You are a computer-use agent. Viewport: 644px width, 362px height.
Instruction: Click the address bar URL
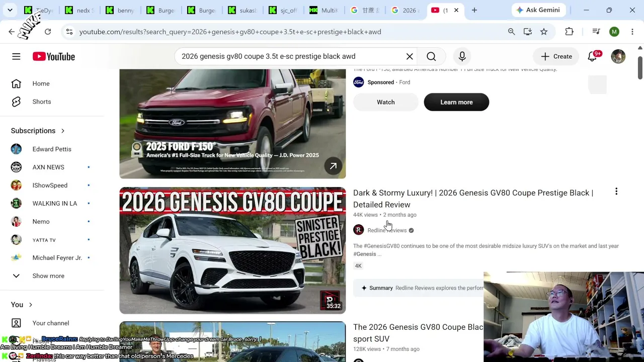(230, 32)
